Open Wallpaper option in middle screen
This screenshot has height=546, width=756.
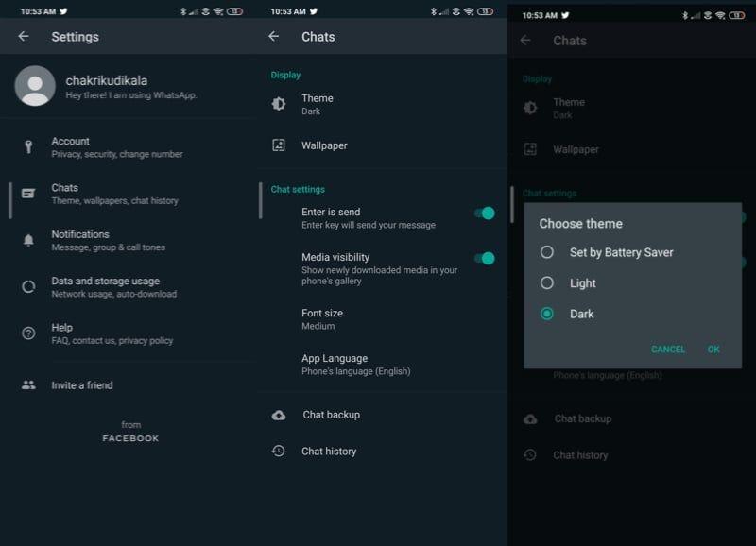(384, 145)
